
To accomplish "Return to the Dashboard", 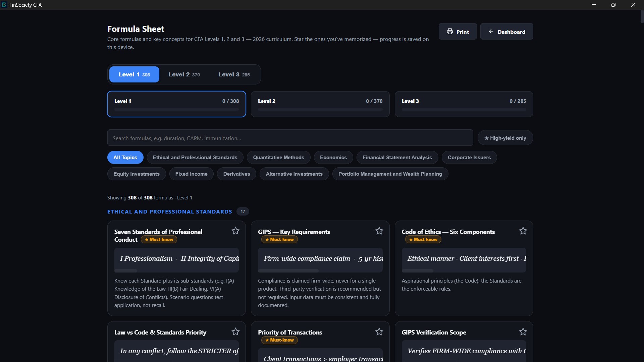I will 506,32.
